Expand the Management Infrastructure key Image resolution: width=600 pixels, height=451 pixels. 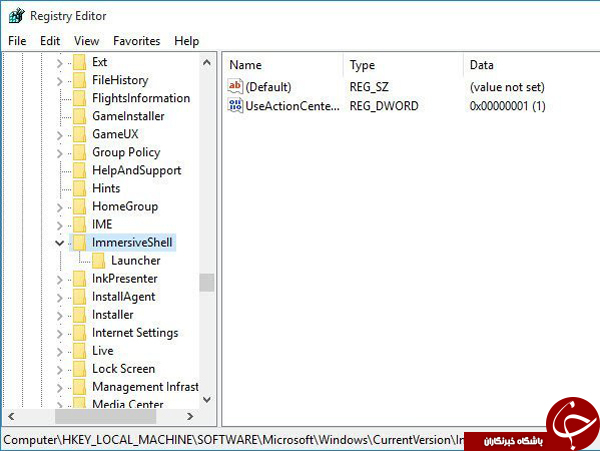59,388
